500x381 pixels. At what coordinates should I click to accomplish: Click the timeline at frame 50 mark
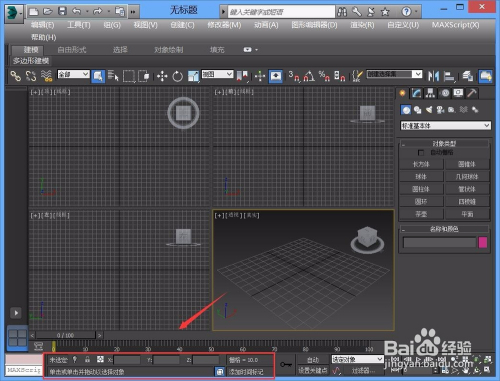[x=211, y=347]
